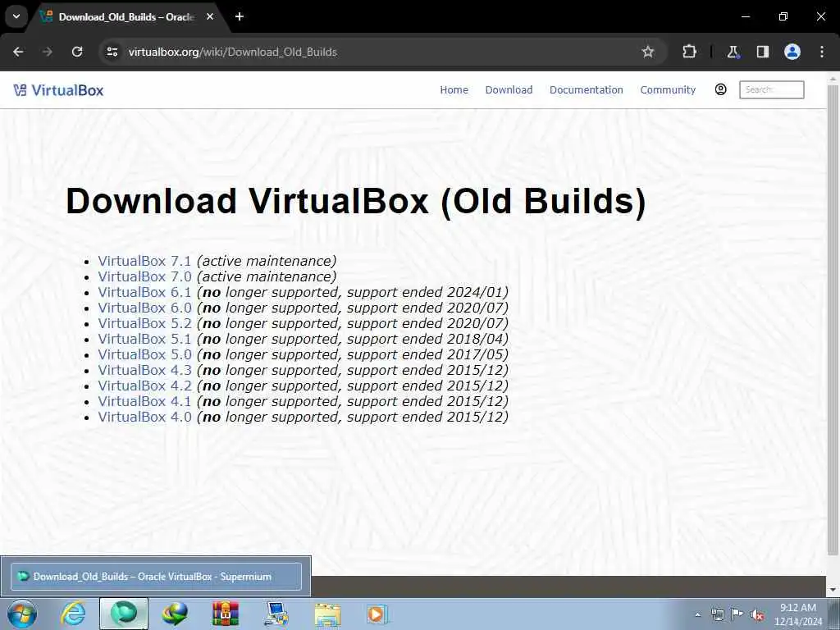Click the VirtualBox logo in the header

click(x=58, y=90)
